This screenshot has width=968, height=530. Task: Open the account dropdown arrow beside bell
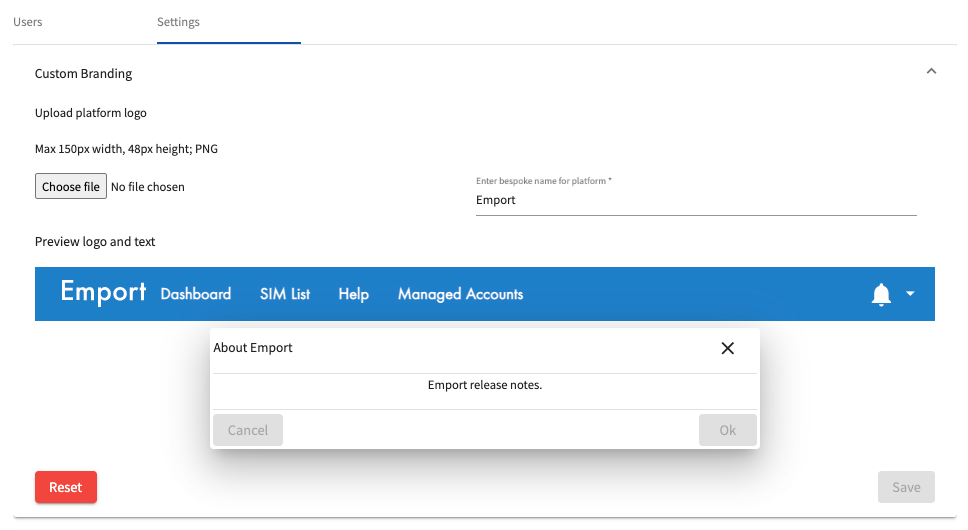(910, 294)
